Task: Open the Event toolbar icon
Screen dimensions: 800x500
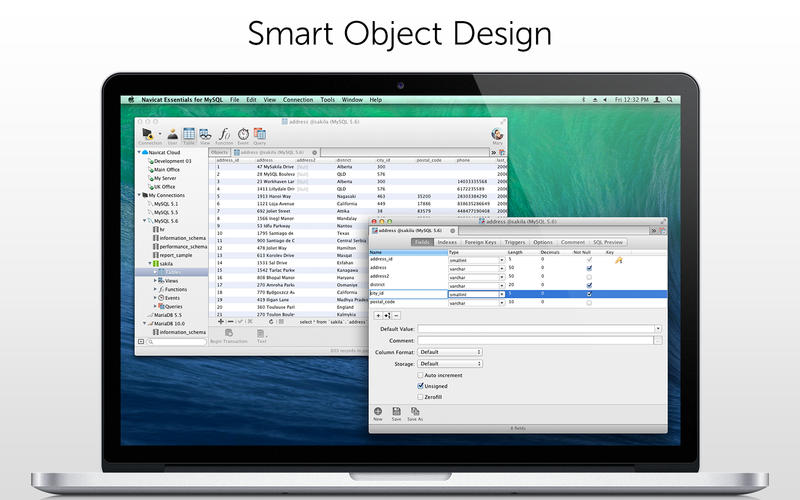Action: coord(242,133)
